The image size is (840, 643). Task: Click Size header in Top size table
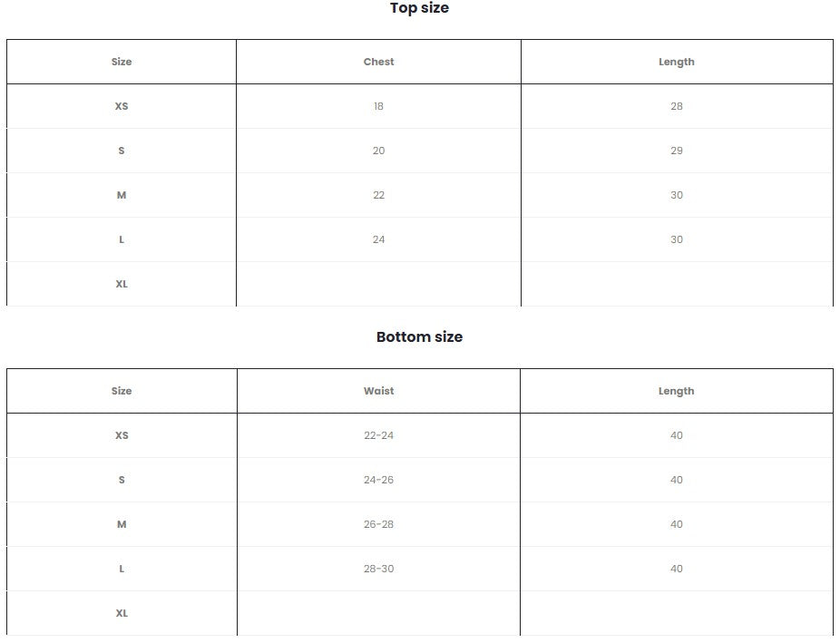(122, 62)
